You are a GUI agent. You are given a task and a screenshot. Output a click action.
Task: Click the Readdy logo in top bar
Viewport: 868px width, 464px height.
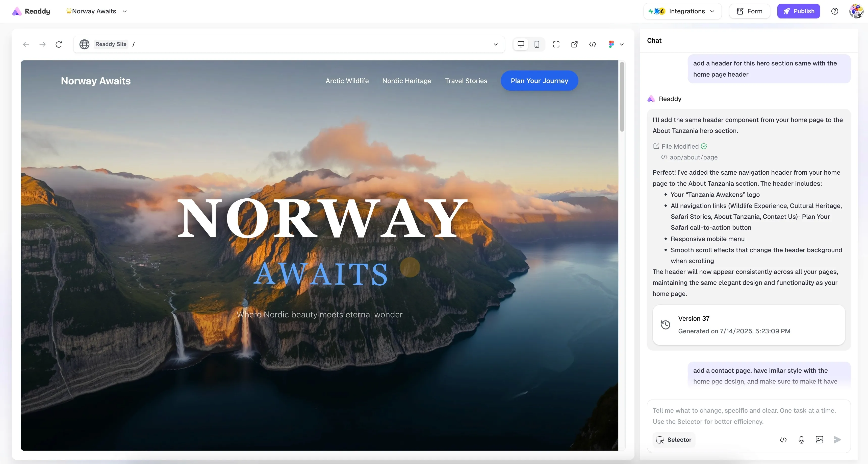31,11
